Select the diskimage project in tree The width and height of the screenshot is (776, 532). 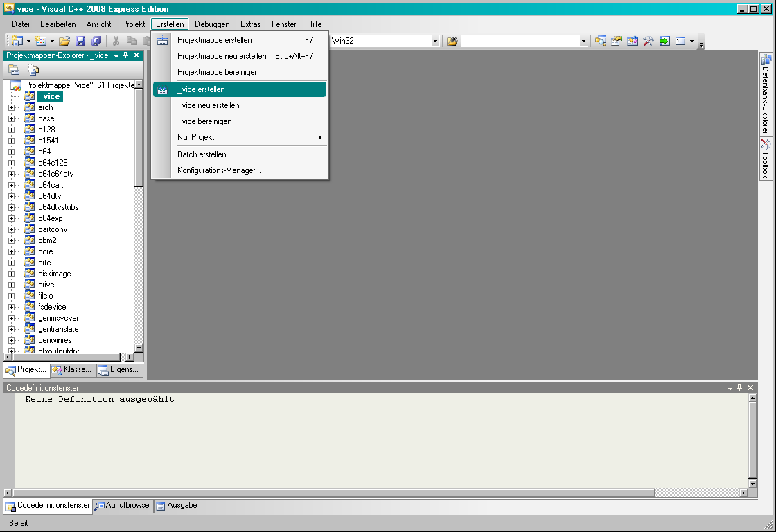pyautogui.click(x=55, y=274)
